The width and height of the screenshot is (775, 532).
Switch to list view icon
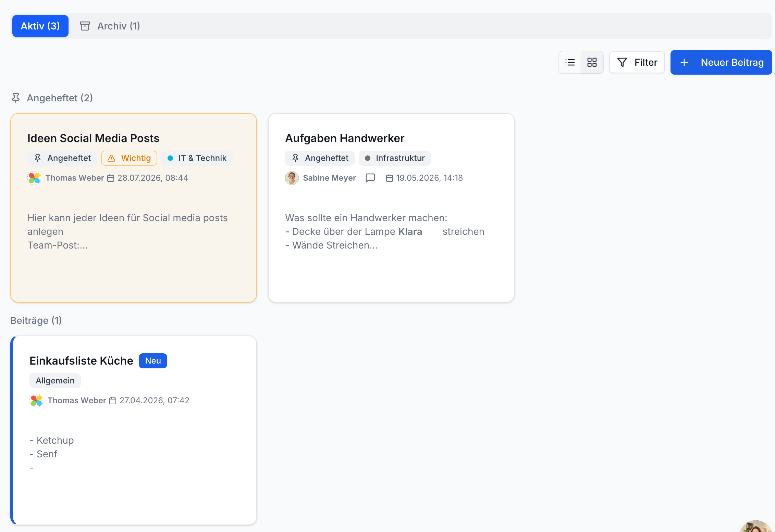coord(570,62)
